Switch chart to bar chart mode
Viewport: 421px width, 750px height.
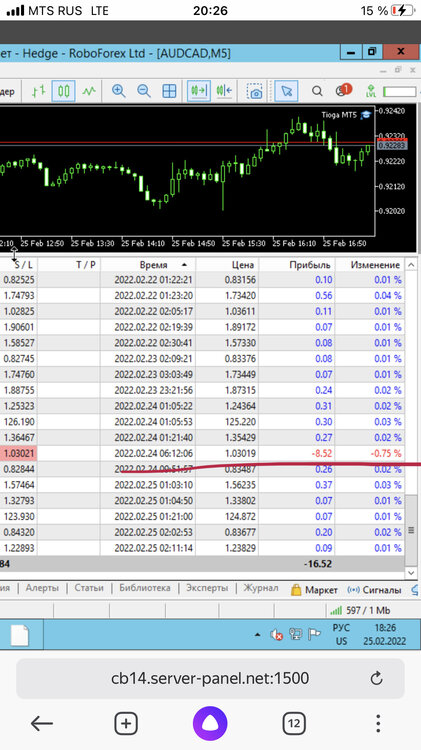tap(38, 90)
